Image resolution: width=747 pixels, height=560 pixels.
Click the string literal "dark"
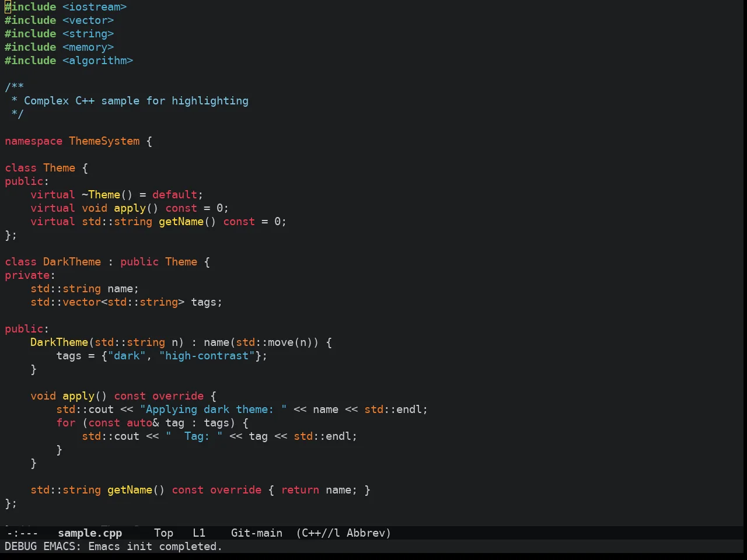tap(127, 356)
